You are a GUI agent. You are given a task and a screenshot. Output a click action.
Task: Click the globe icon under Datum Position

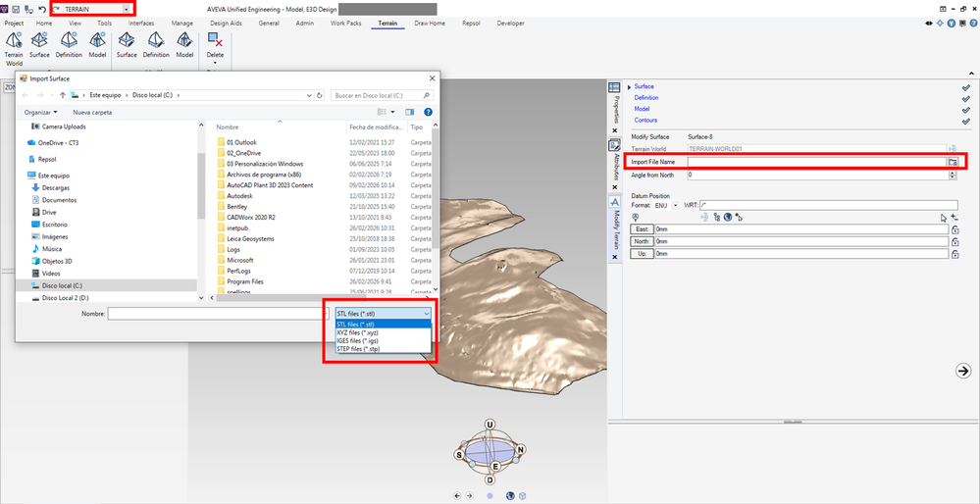tap(728, 217)
